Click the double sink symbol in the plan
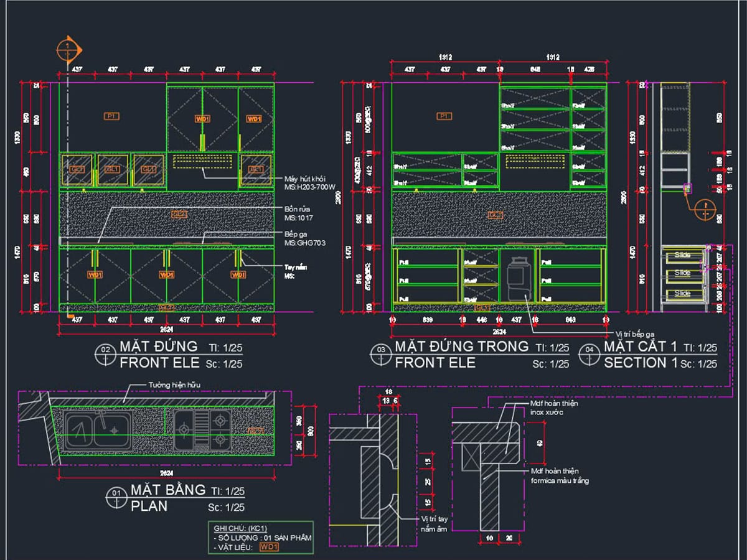The height and width of the screenshot is (560, 747). coord(97,430)
